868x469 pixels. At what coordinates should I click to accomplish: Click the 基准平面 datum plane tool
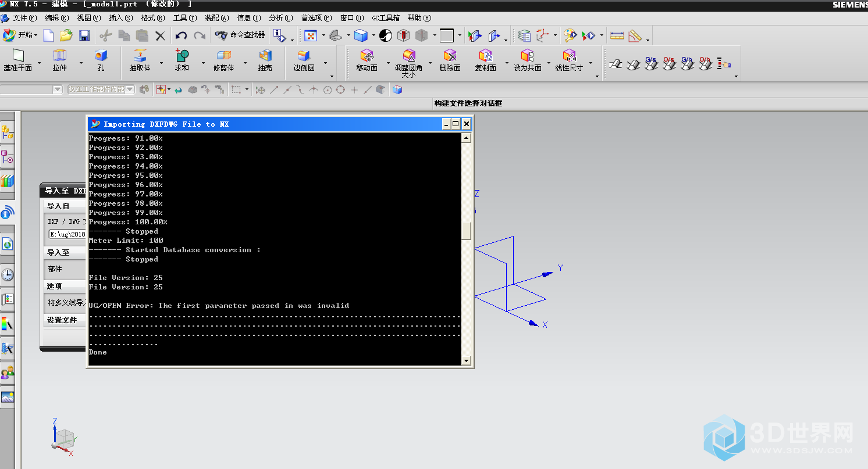pyautogui.click(x=18, y=60)
